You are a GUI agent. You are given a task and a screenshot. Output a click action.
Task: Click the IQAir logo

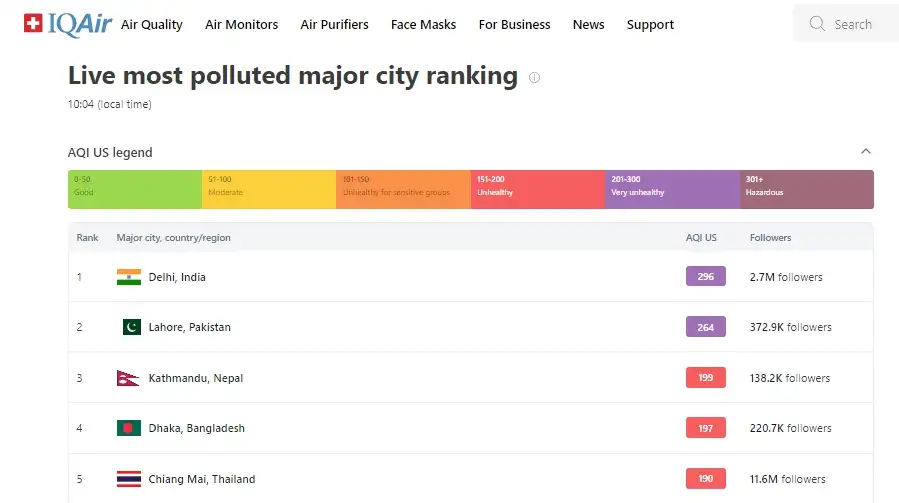pos(66,24)
